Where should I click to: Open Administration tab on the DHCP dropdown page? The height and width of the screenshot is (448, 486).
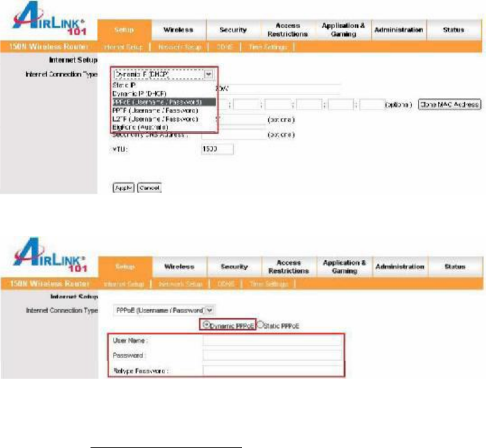(x=399, y=30)
